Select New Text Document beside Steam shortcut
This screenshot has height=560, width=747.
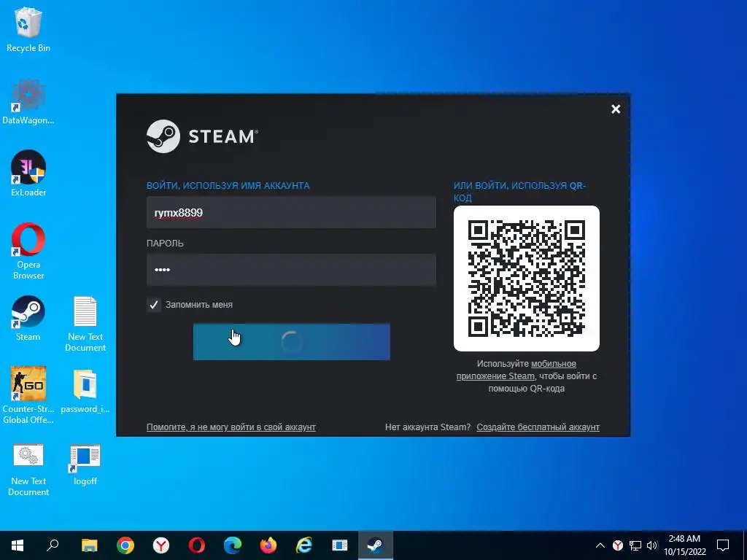coord(85,324)
